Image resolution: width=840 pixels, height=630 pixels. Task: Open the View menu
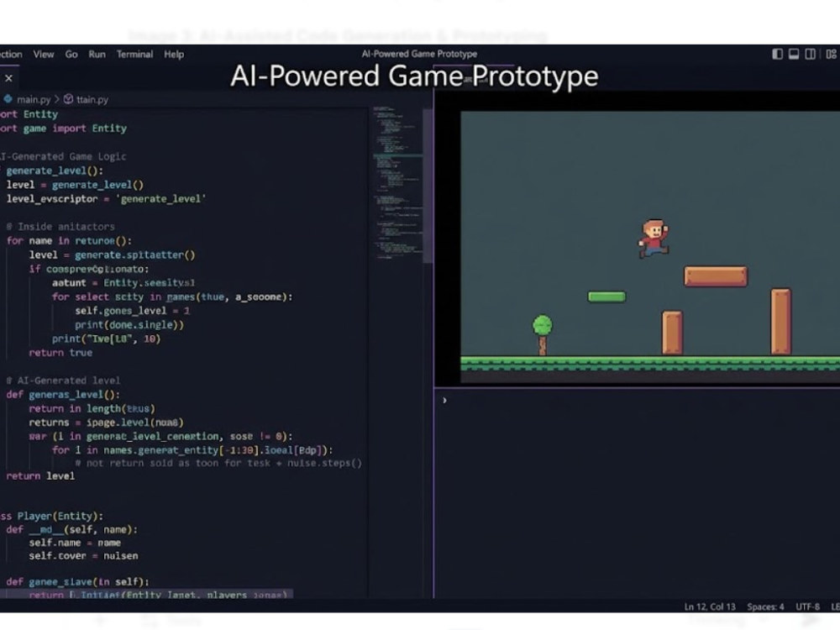pos(44,54)
